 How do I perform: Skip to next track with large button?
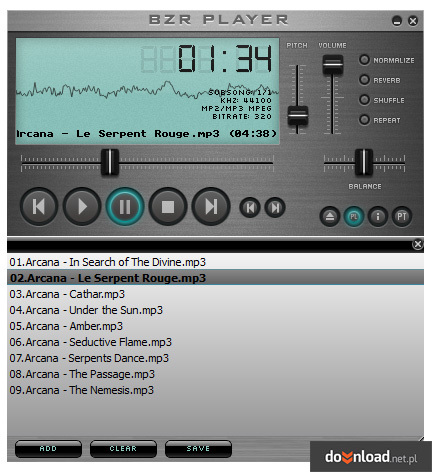(x=211, y=207)
